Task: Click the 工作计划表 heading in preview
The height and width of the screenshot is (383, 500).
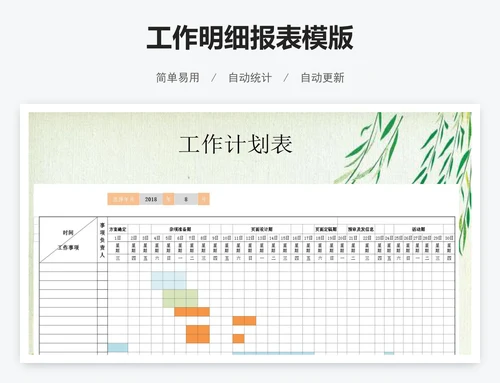Action: click(236, 145)
